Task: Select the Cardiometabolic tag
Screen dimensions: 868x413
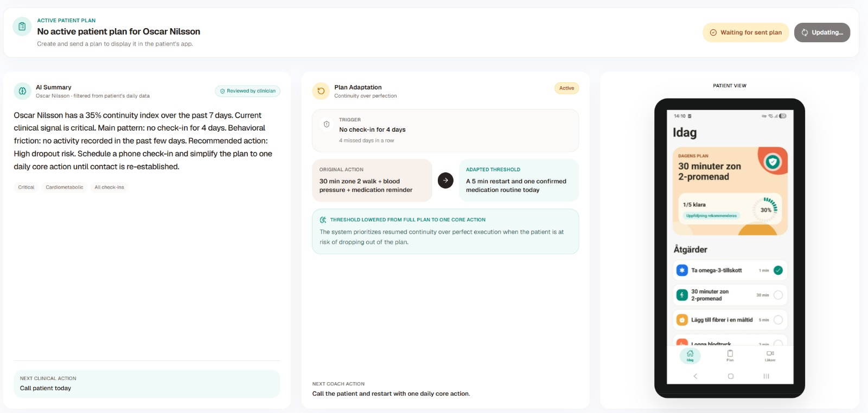Action: point(65,188)
